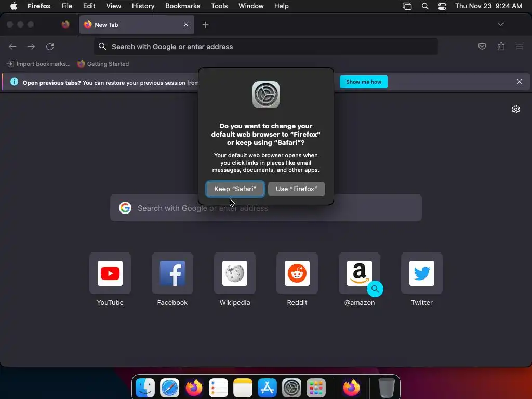
Task: Click Import bookmarks link in toolbar
Action: [38, 64]
